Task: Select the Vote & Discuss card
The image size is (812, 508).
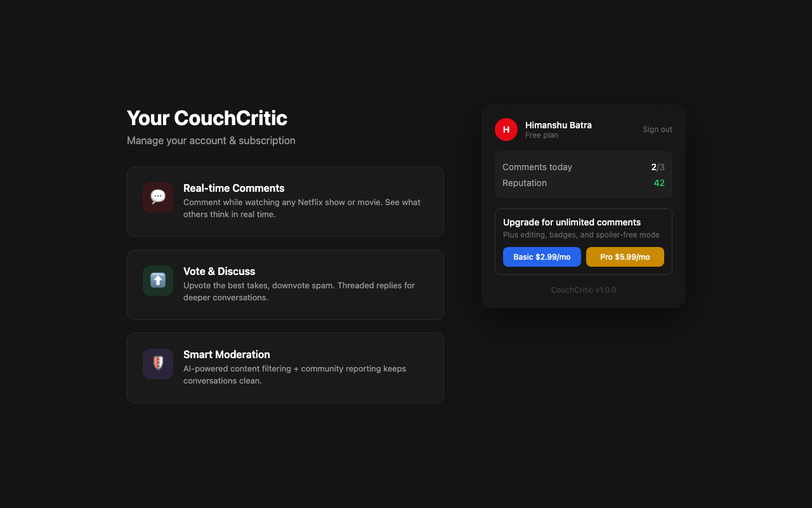Action: point(285,284)
